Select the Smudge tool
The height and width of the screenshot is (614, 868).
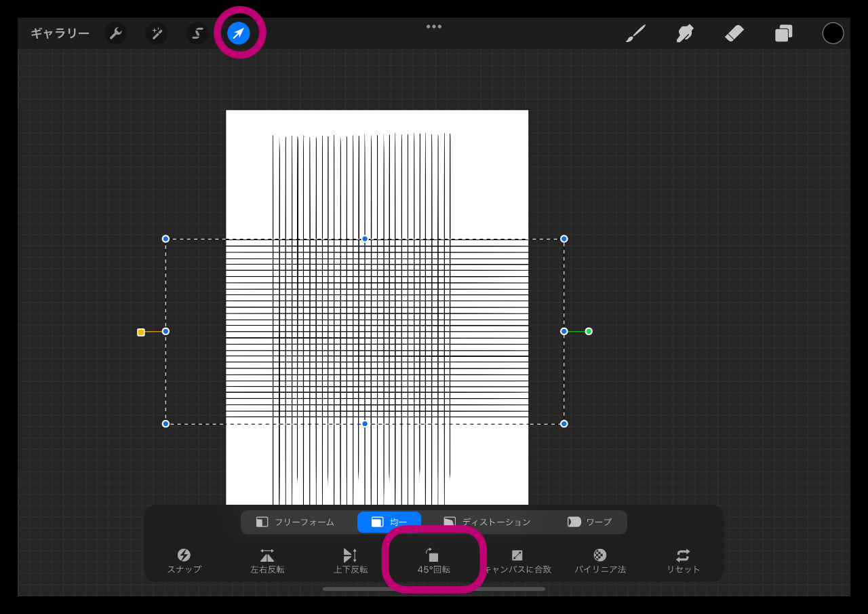(x=685, y=33)
